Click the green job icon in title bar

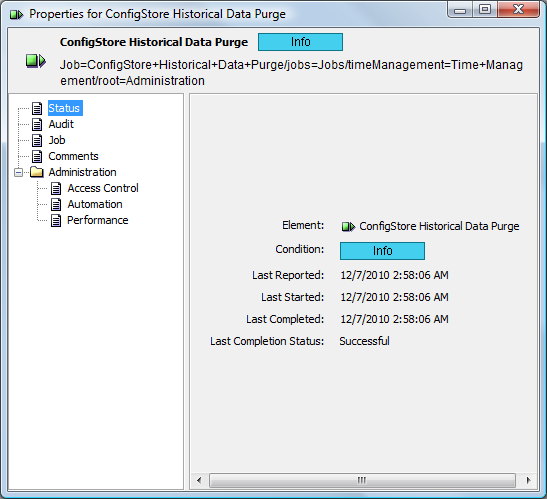16,15
